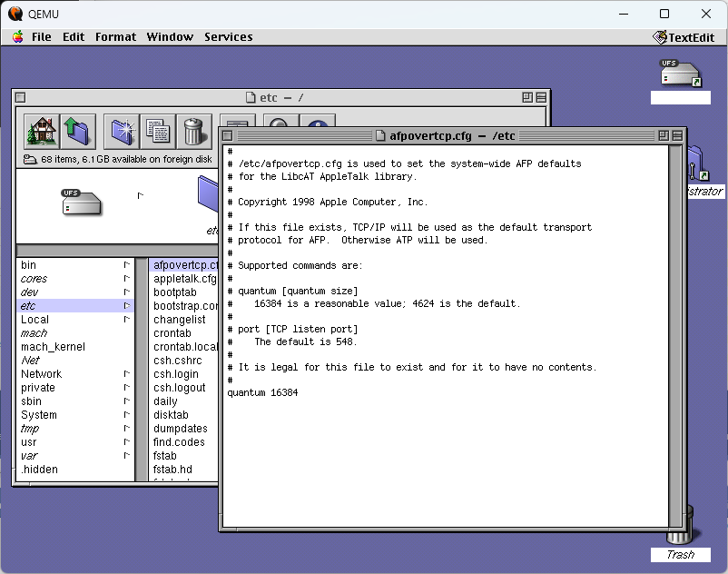Screen dimensions: 728x574
Task: Click the New Folder icon in the toolbar
Action: [x=122, y=132]
